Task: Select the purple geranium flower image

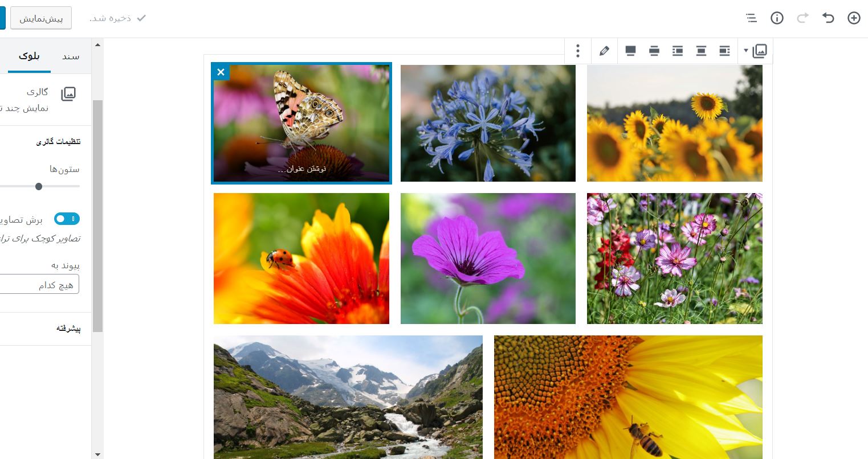Action: coord(488,259)
